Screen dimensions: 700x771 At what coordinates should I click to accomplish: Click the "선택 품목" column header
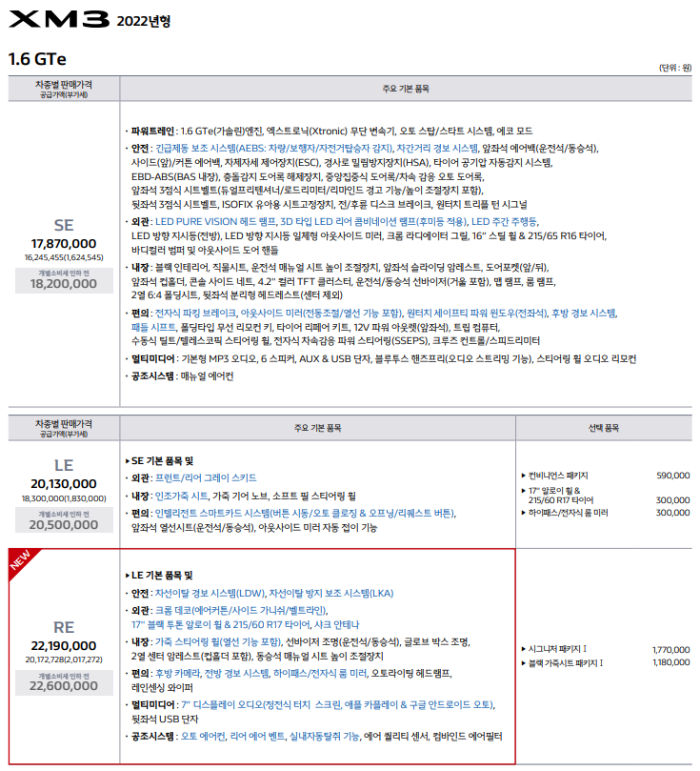click(604, 428)
